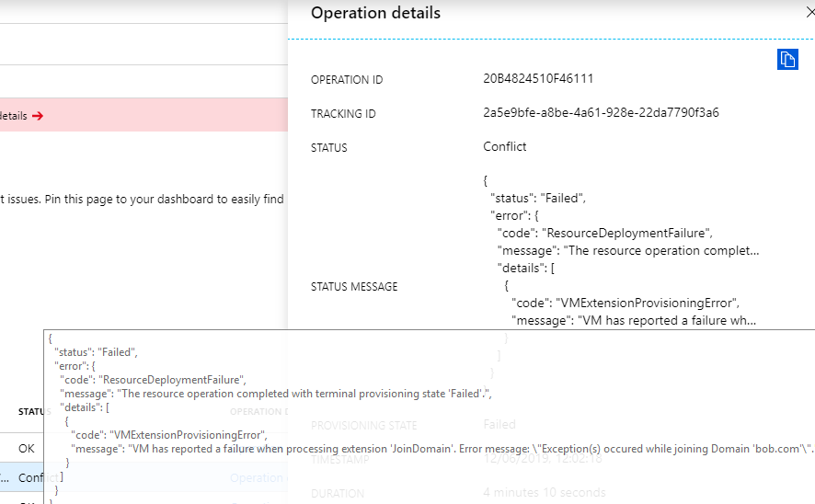This screenshot has width=815, height=504.
Task: Click the STATUS label in Operation details
Action: tap(329, 148)
